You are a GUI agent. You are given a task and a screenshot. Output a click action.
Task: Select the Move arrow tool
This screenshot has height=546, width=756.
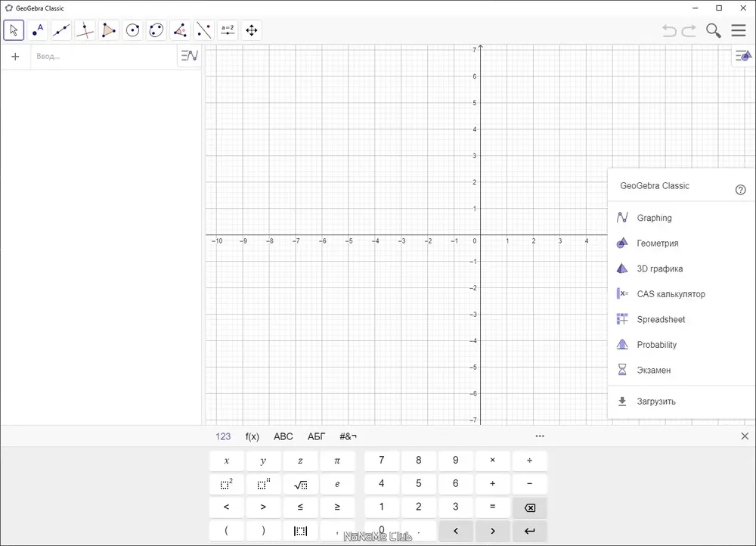point(14,30)
